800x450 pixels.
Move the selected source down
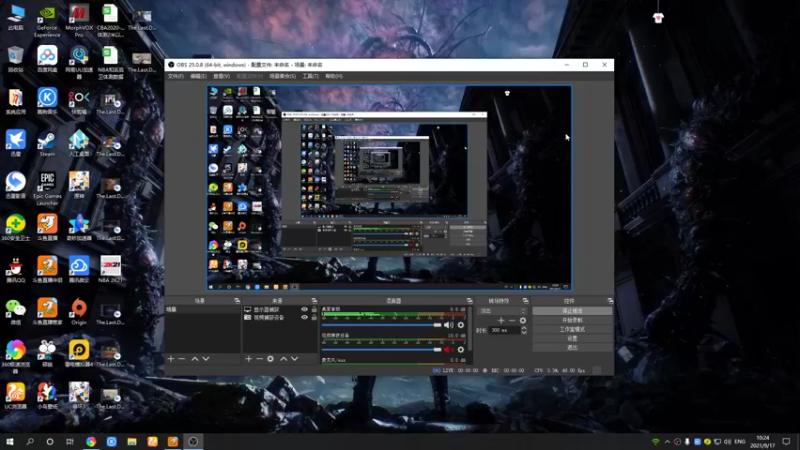click(294, 359)
